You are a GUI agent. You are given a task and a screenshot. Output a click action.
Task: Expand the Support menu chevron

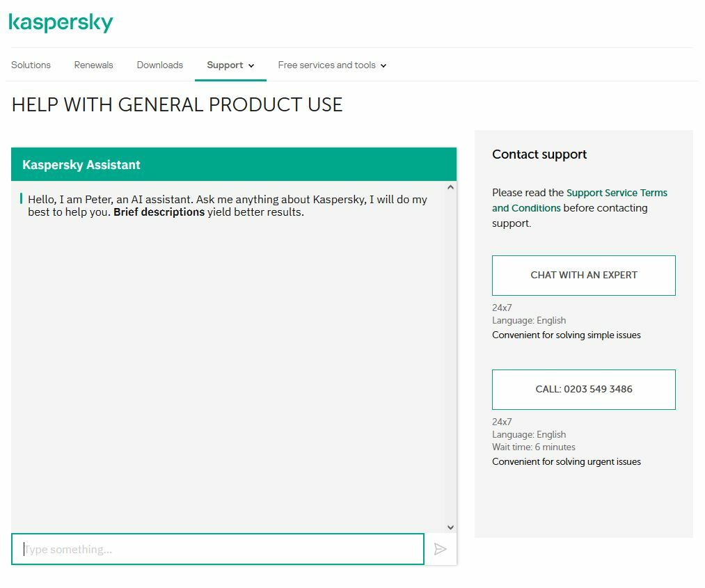click(x=251, y=65)
